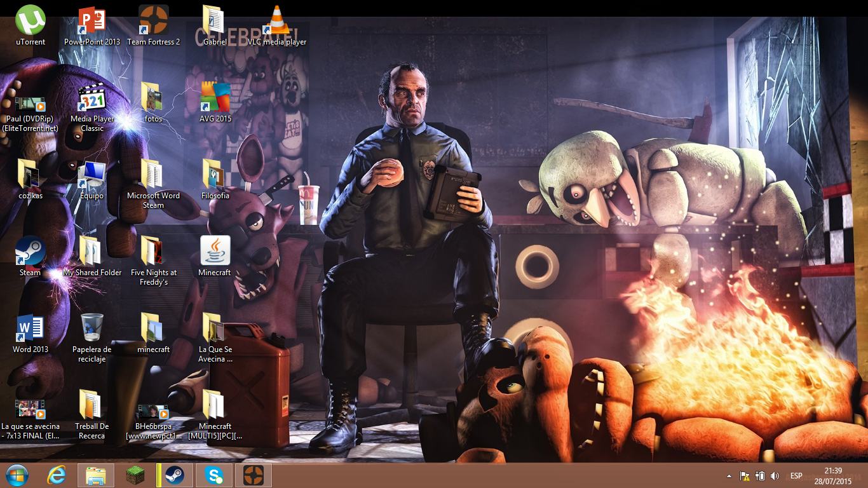This screenshot has width=868, height=488.
Task: Open the Windows Start button
Action: [17, 475]
